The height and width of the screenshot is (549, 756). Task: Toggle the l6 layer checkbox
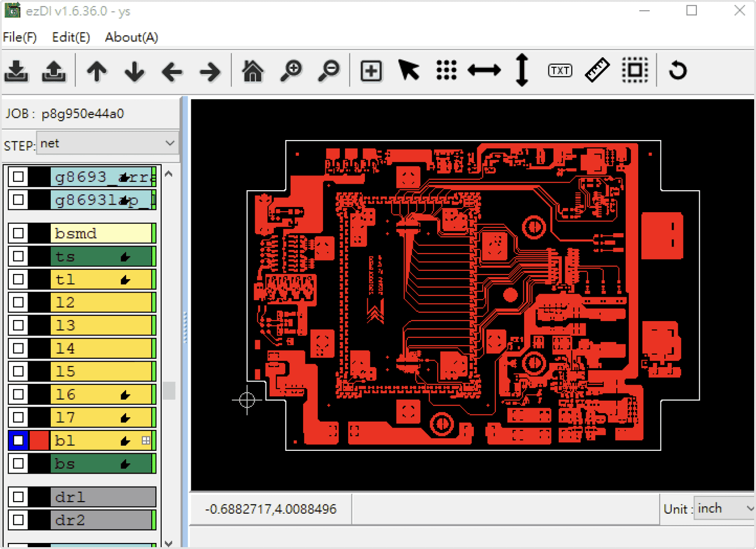18,394
